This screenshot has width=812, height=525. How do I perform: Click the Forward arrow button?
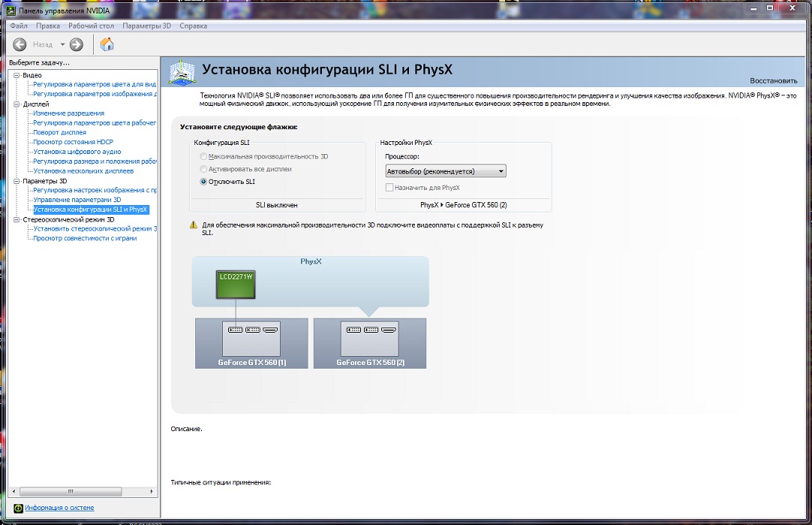(76, 44)
